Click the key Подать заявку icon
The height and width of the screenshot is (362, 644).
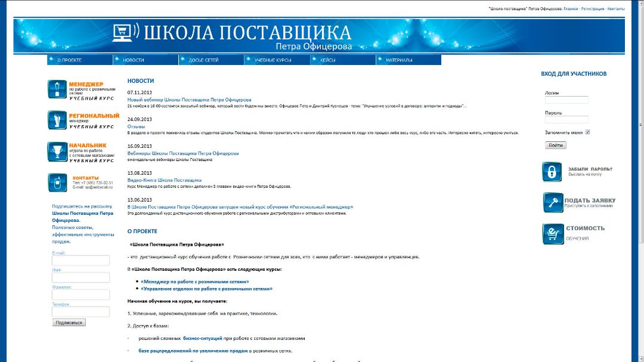coord(553,202)
